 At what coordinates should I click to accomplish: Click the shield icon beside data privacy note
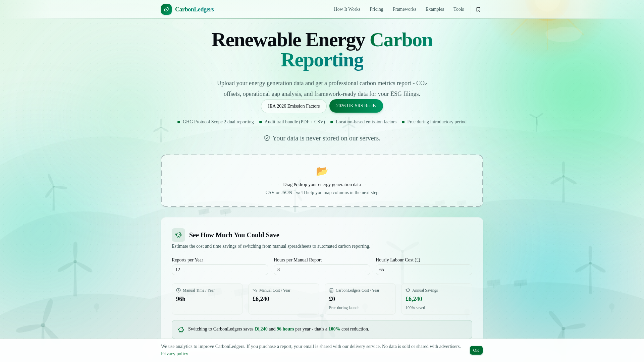(267, 138)
